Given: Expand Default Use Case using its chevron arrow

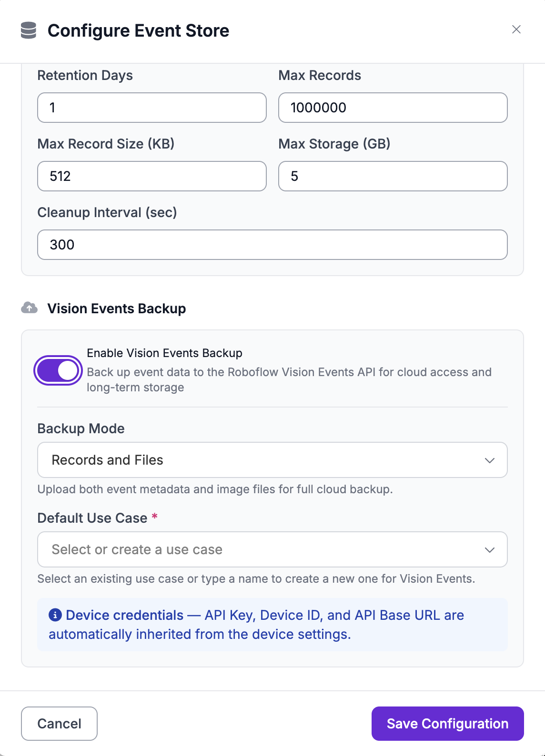Looking at the screenshot, I should point(489,550).
